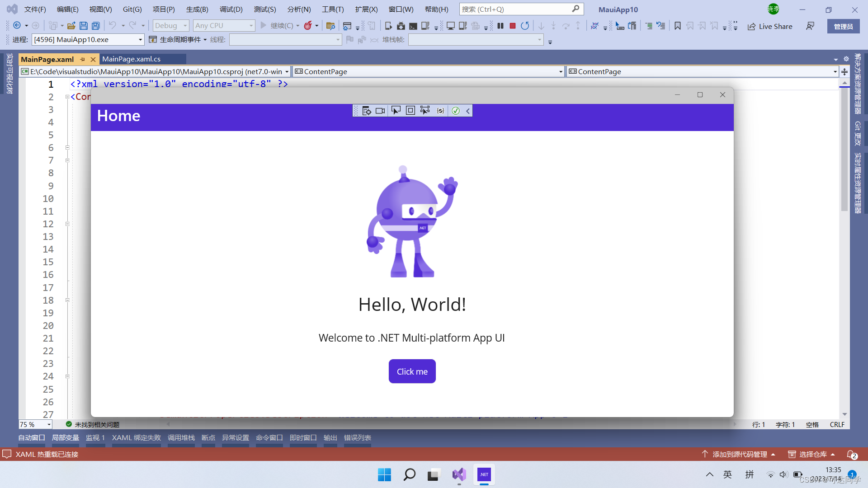Viewport: 868px width, 488px height.
Task: Expand the process MauiApp10.exe dropdown
Action: tap(140, 40)
